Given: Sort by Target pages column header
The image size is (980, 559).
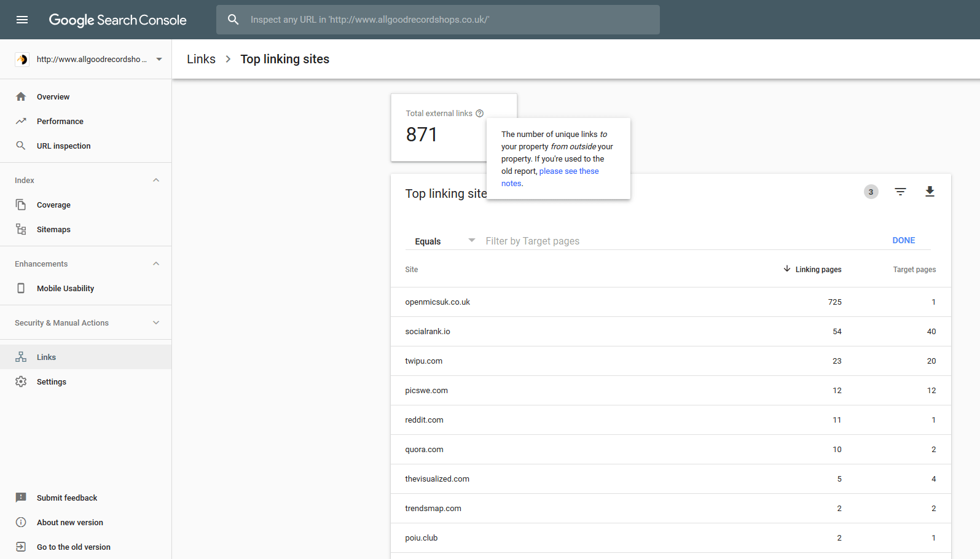Looking at the screenshot, I should [914, 269].
